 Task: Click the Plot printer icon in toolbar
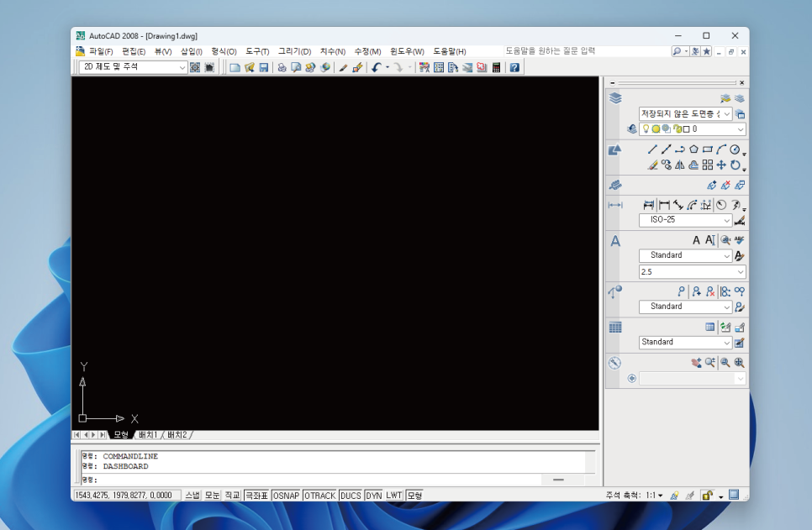pyautogui.click(x=282, y=68)
